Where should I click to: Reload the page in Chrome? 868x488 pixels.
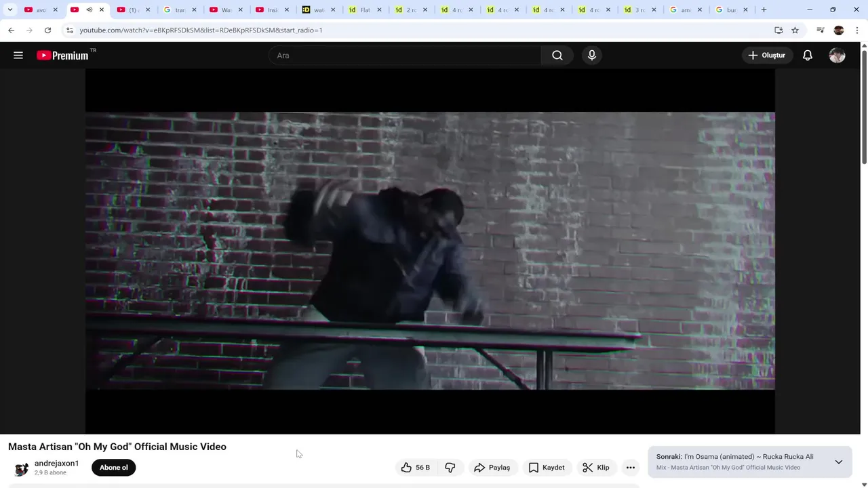(47, 30)
